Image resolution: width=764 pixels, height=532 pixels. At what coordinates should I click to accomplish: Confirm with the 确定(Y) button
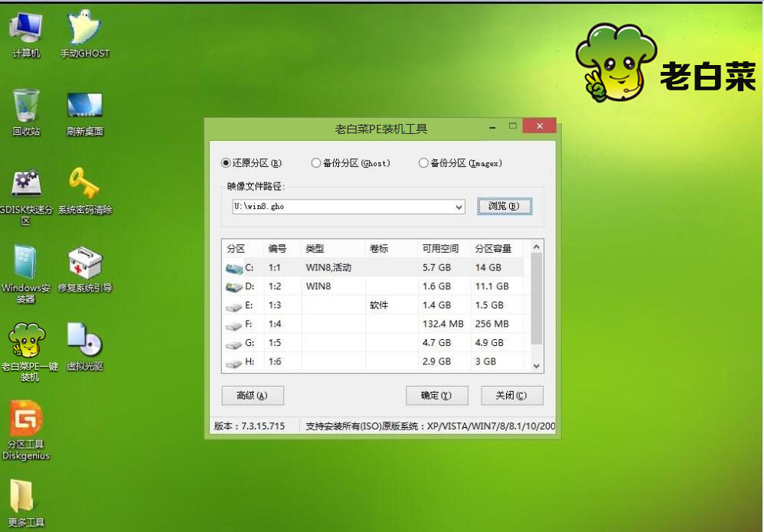436,396
